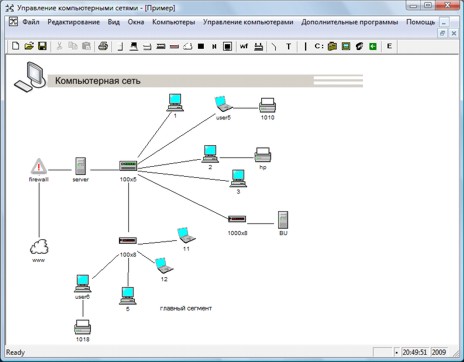Click the green arrow toolbar icon
Screen dimensions: 464x362
pyautogui.click(x=373, y=46)
